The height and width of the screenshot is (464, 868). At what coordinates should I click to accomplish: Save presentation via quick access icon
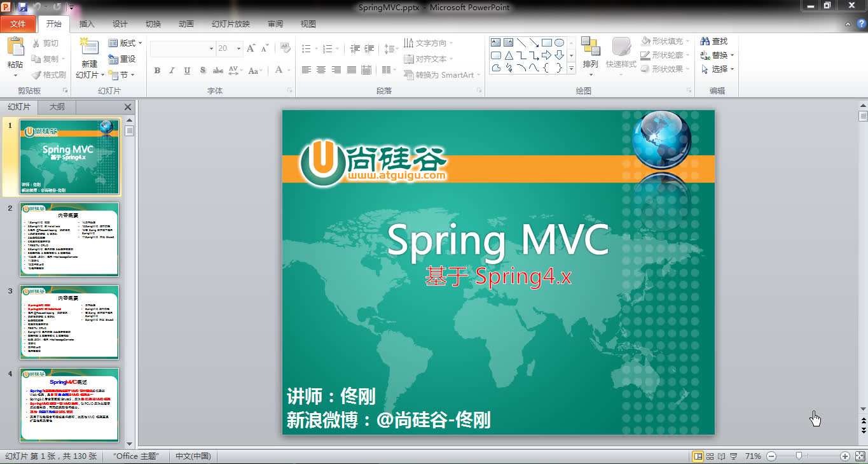[x=23, y=7]
